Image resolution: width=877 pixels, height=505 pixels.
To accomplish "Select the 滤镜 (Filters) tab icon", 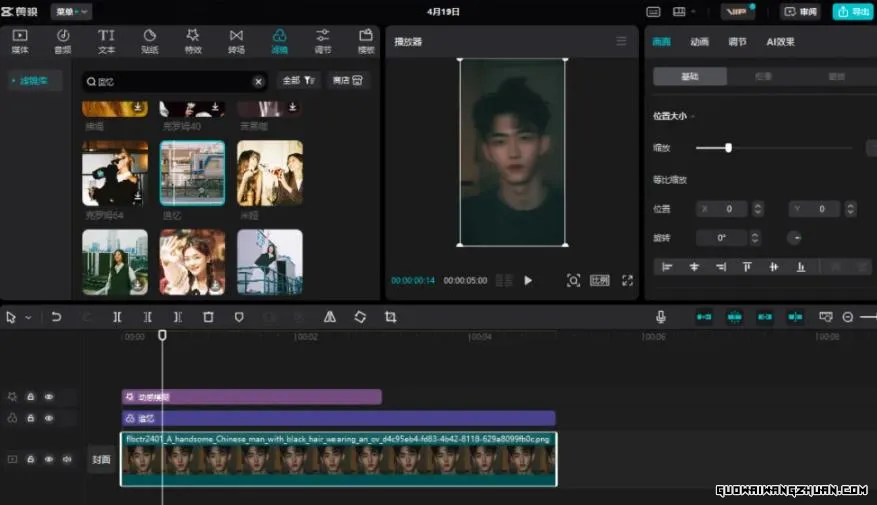I will tap(280, 36).
